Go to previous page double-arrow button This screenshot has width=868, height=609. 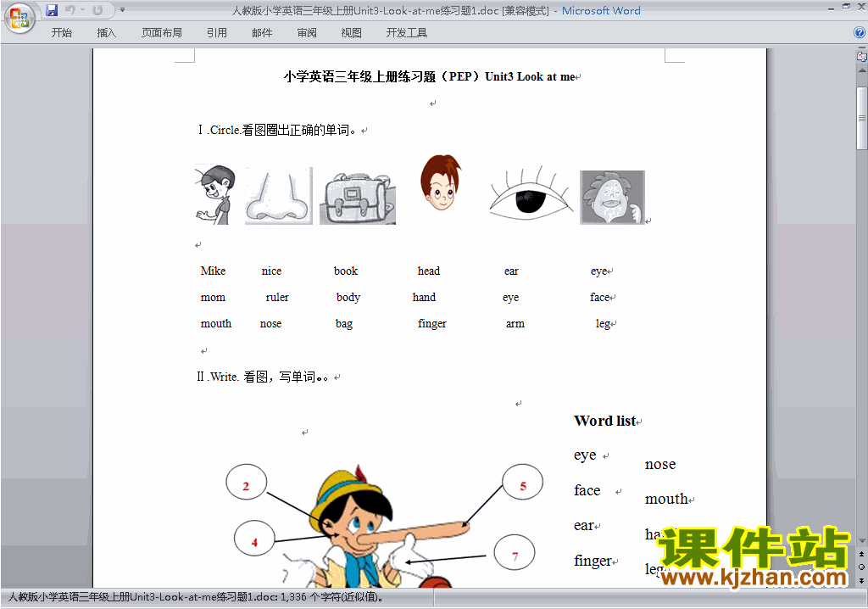click(x=861, y=554)
